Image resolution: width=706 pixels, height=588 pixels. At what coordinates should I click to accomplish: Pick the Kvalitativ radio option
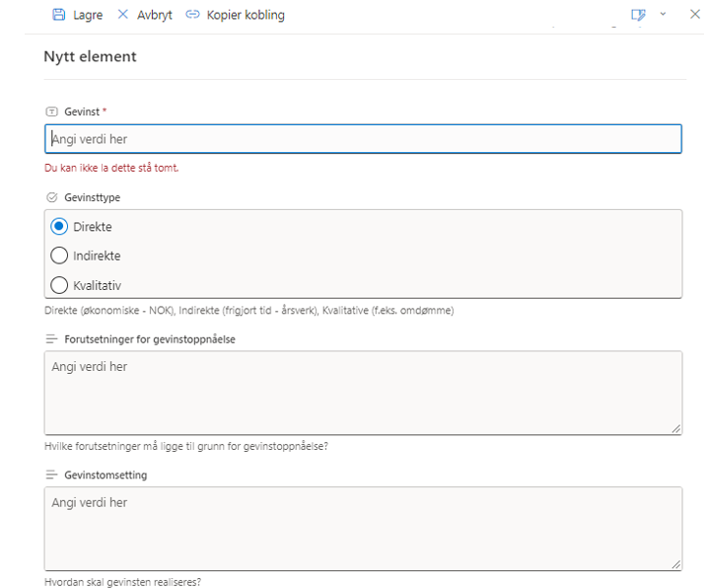click(59, 285)
